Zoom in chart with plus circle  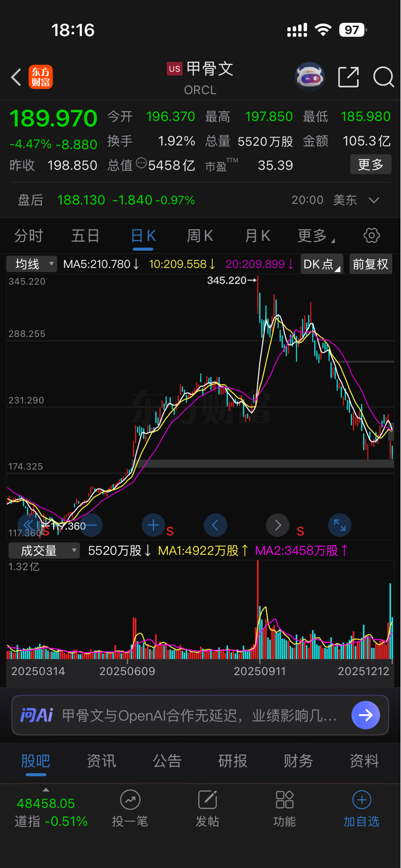[x=153, y=525]
